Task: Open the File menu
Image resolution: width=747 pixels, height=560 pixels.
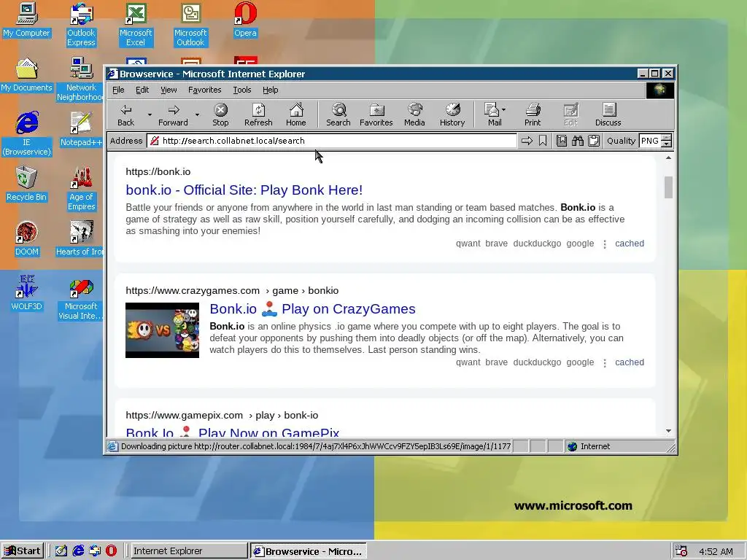Action: coord(118,90)
